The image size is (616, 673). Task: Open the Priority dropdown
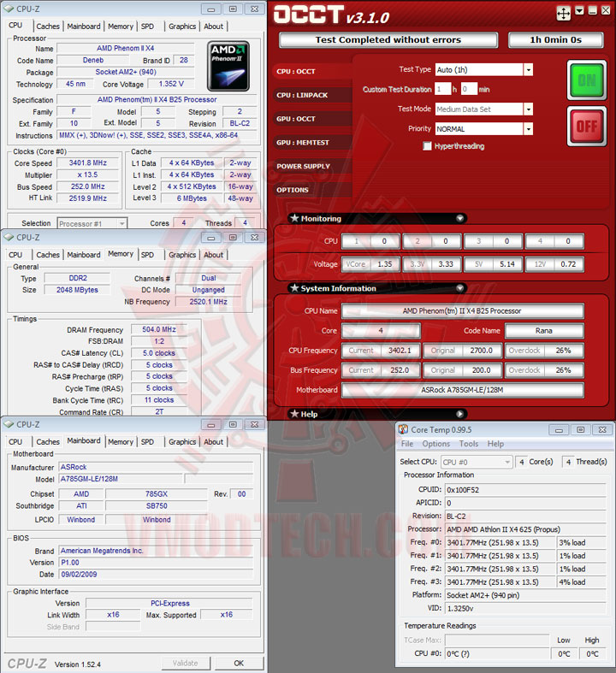pos(529,129)
